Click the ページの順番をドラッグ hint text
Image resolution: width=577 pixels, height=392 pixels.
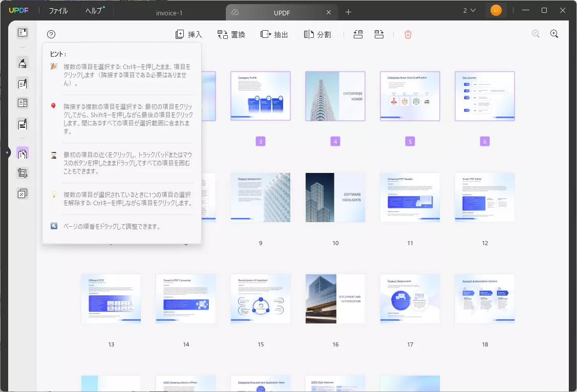112,226
